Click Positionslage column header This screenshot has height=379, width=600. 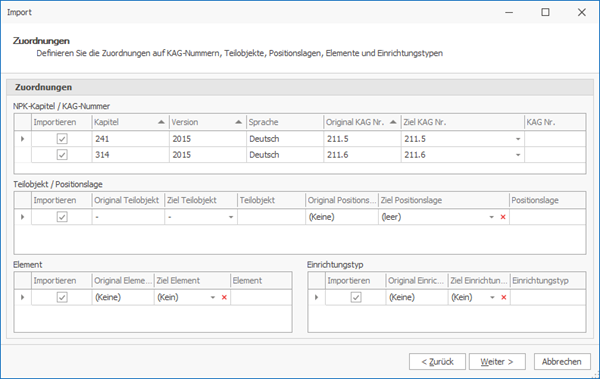548,200
